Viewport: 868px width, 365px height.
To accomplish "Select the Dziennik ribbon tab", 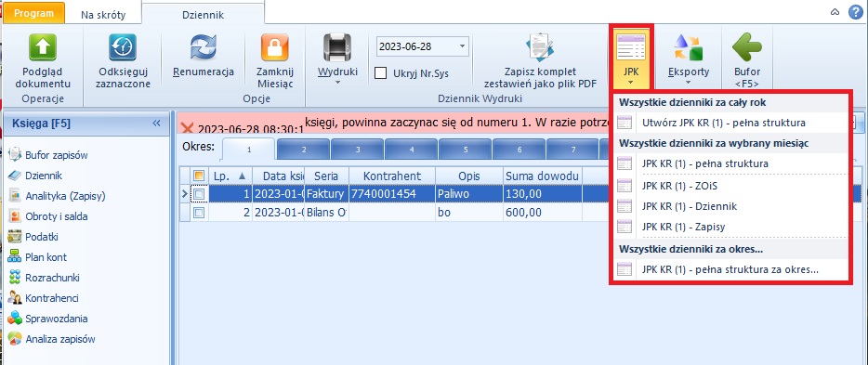I will [x=204, y=16].
